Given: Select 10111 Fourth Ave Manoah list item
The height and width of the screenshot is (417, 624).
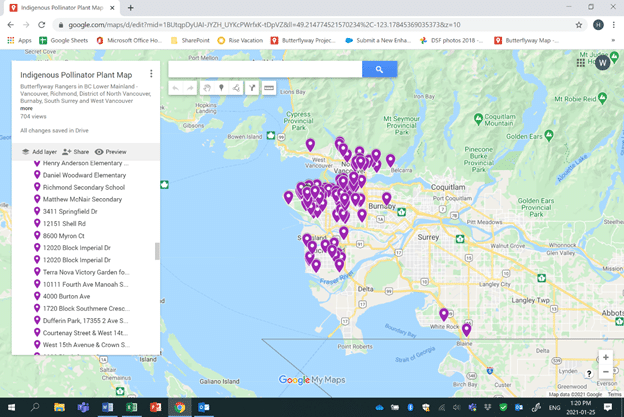Looking at the screenshot, I should click(86, 284).
